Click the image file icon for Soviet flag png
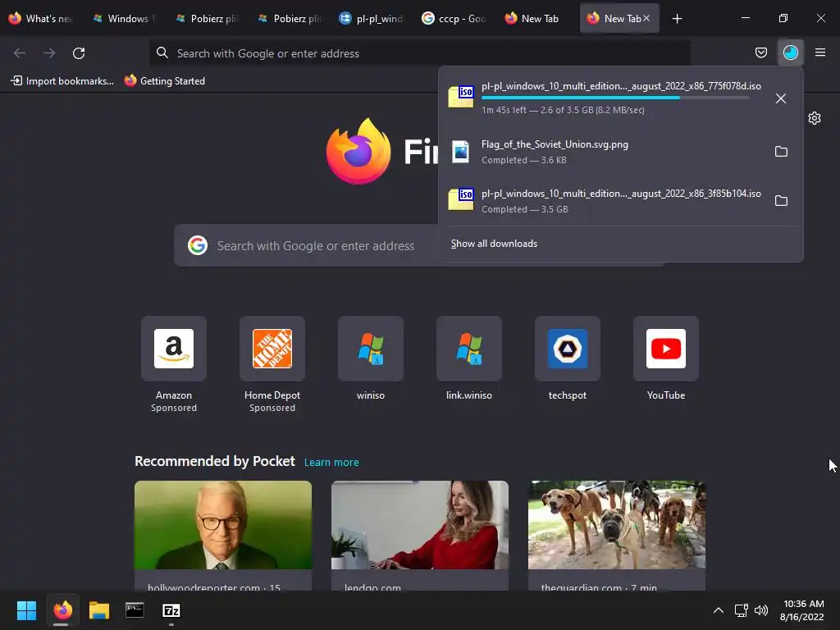This screenshot has height=630, width=840. pos(461,152)
